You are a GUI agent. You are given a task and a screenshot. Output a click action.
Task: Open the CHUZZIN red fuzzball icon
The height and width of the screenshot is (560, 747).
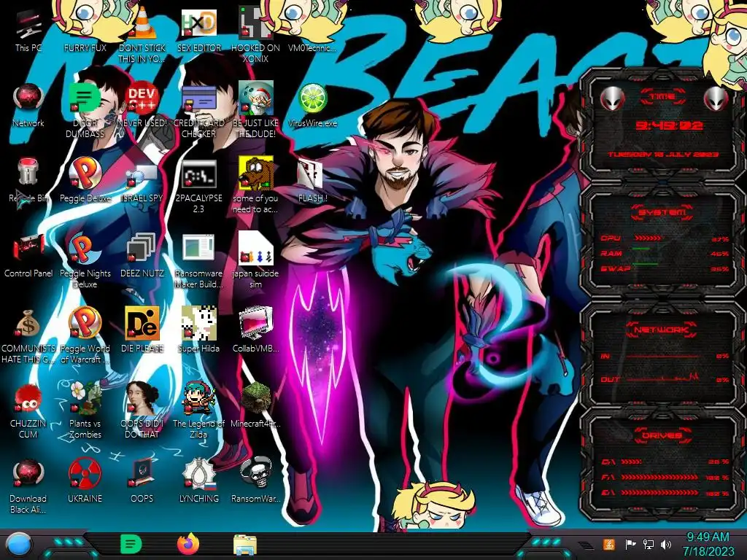point(28,406)
